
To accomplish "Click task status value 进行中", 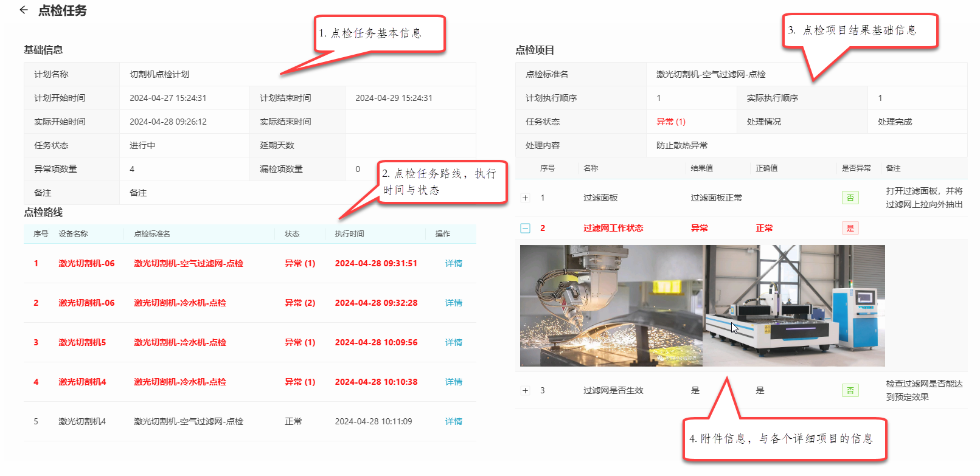I will 142,145.
